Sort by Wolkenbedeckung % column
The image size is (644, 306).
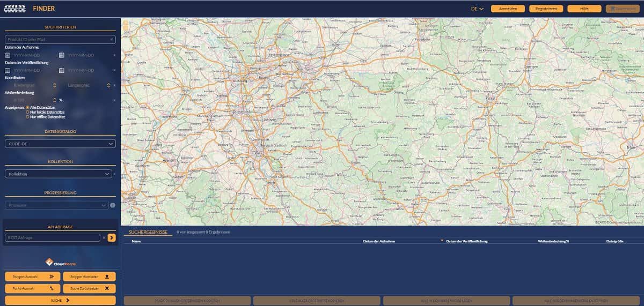pos(553,241)
